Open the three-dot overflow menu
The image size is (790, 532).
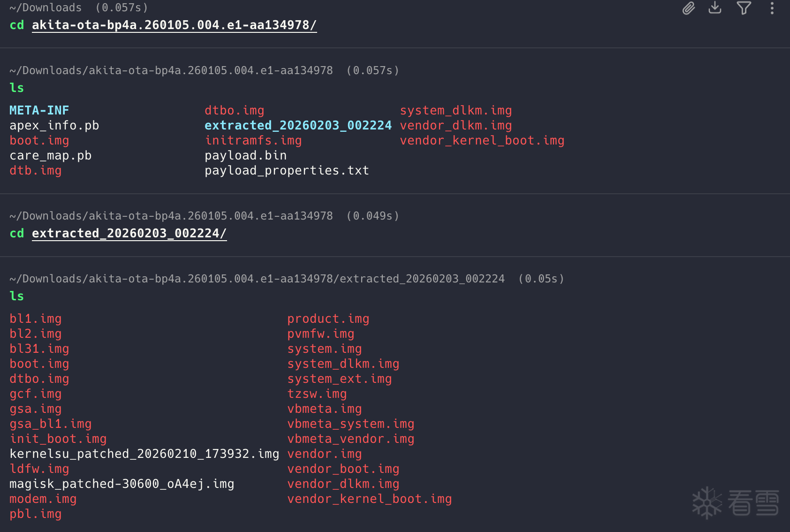(772, 8)
